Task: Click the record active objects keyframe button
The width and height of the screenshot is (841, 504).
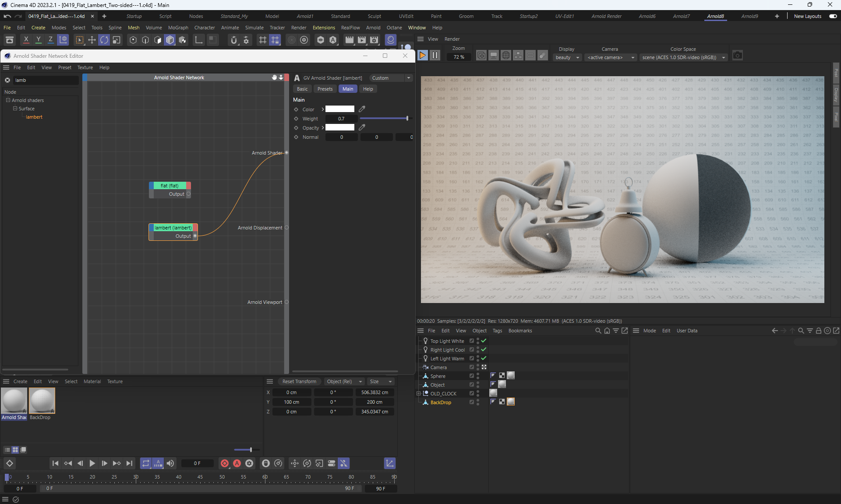Action: (225, 463)
